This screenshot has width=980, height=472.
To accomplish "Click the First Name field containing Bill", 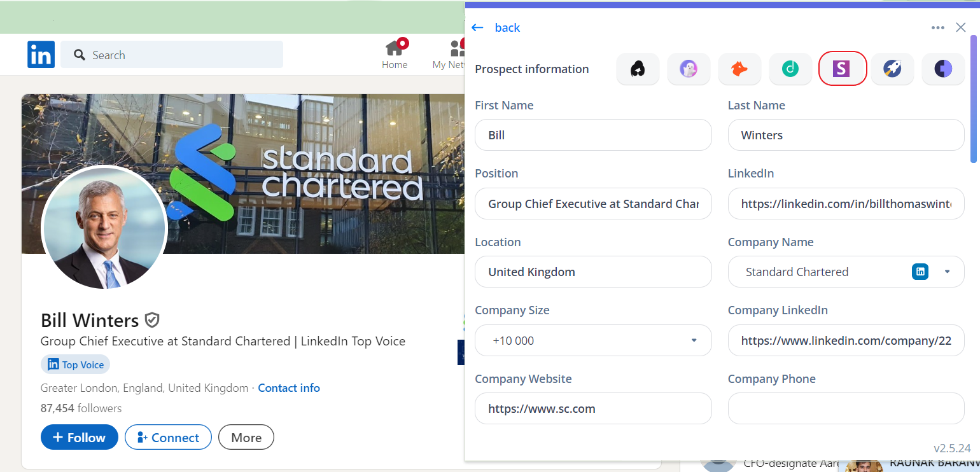I will coord(593,135).
